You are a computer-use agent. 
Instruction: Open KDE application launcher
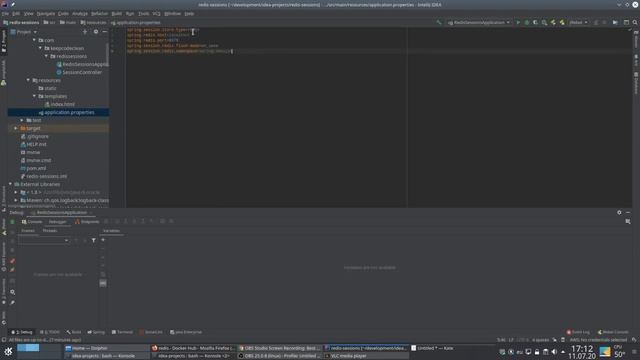(x=8, y=351)
